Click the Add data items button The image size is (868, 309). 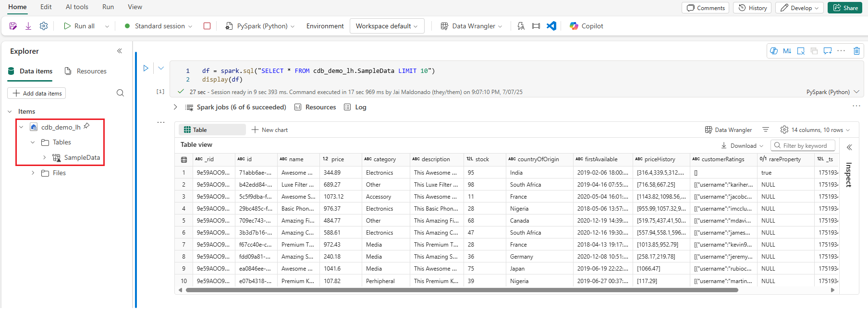tap(37, 93)
